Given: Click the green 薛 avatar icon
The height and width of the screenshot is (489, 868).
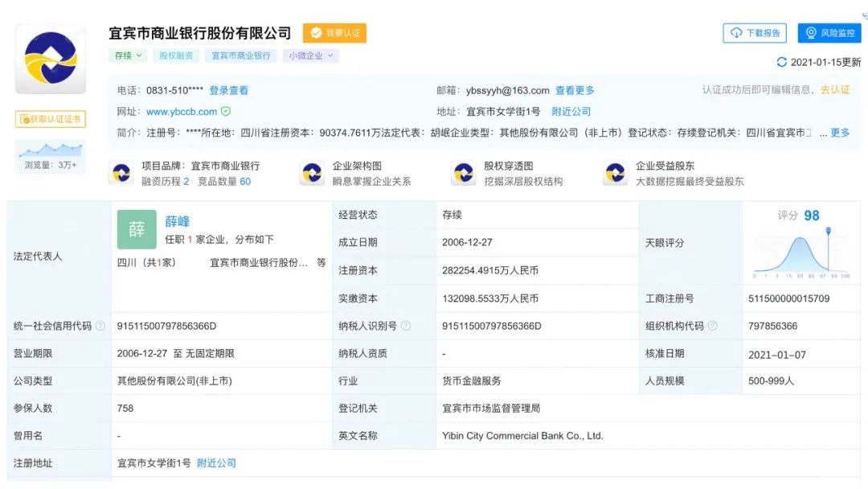Looking at the screenshot, I should point(137,229).
